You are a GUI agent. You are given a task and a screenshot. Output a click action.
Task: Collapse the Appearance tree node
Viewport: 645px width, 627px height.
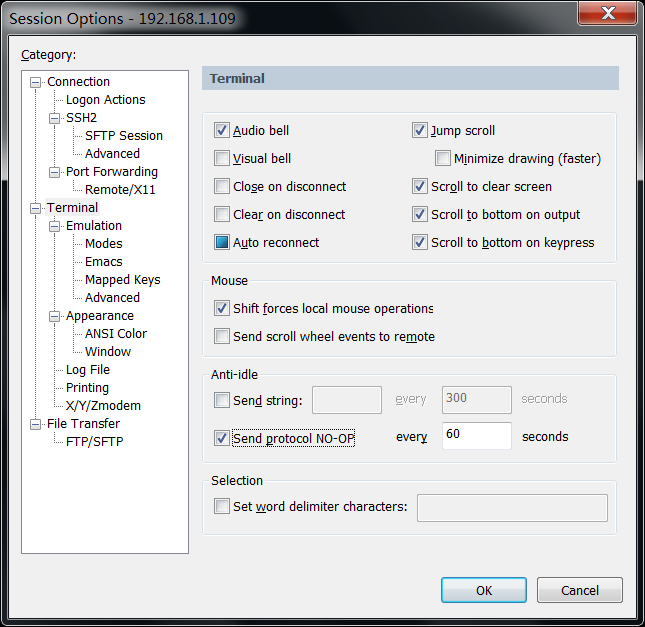pos(54,316)
